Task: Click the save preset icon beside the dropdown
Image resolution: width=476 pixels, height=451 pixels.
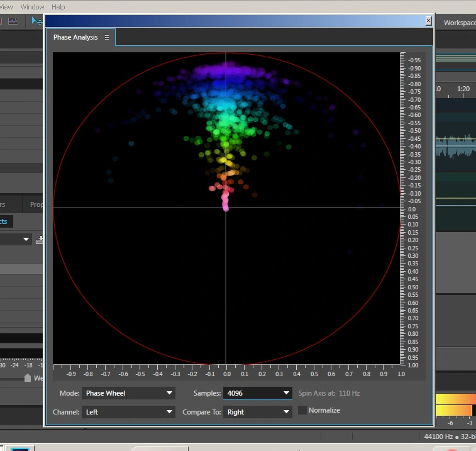Action: (x=40, y=240)
